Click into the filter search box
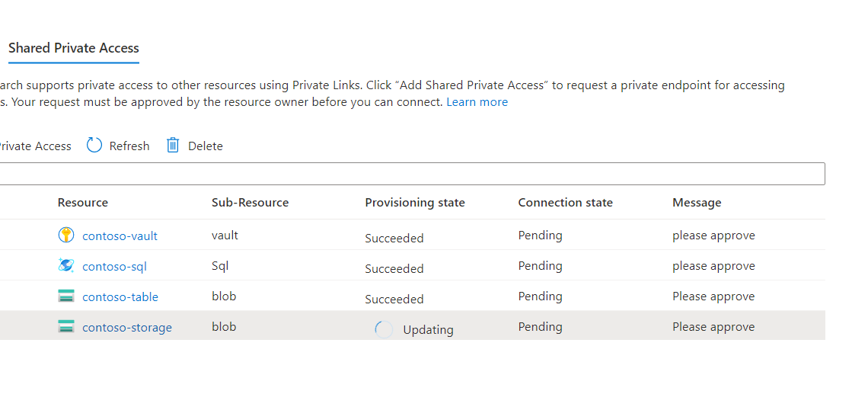868x407 pixels. 411,174
